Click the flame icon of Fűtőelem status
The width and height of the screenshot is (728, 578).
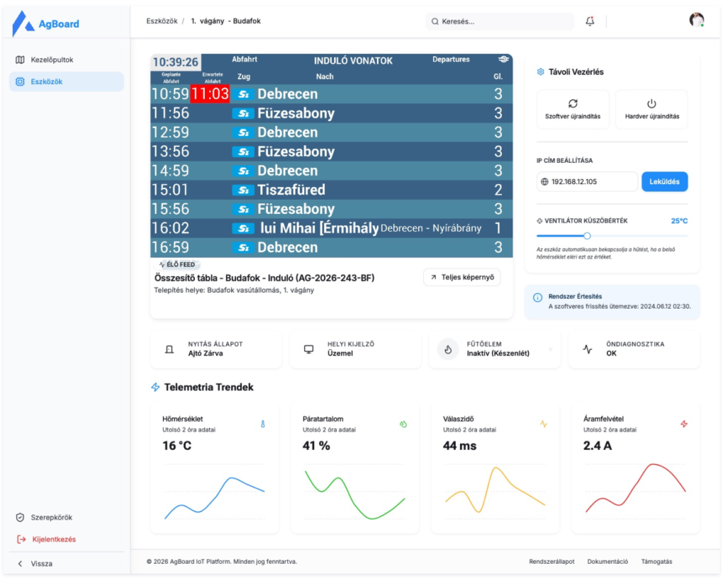[448, 349]
